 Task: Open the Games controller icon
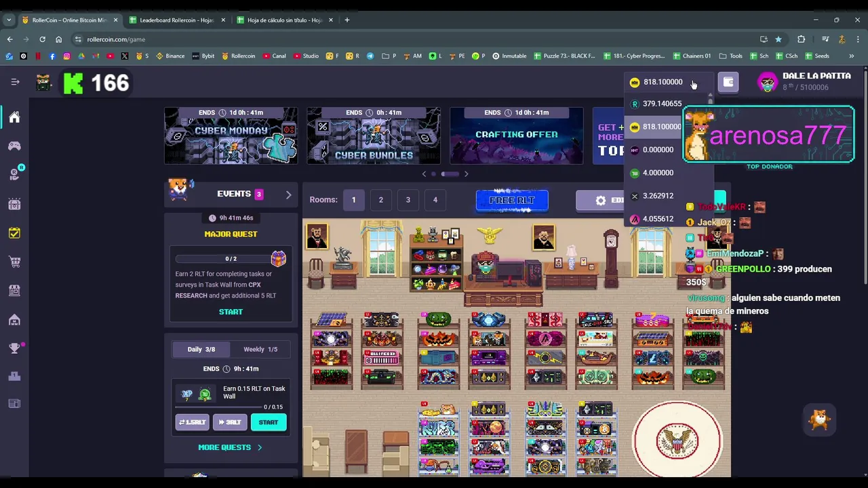click(x=14, y=146)
